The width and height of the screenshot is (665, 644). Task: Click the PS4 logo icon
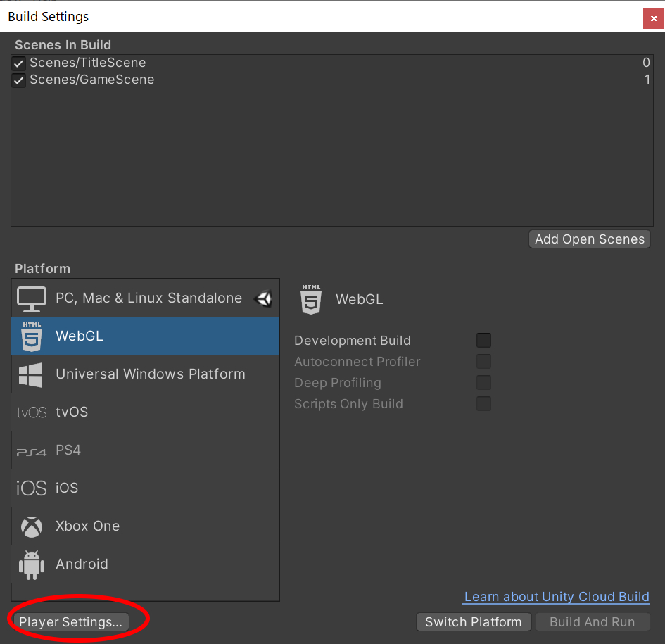[32, 453]
